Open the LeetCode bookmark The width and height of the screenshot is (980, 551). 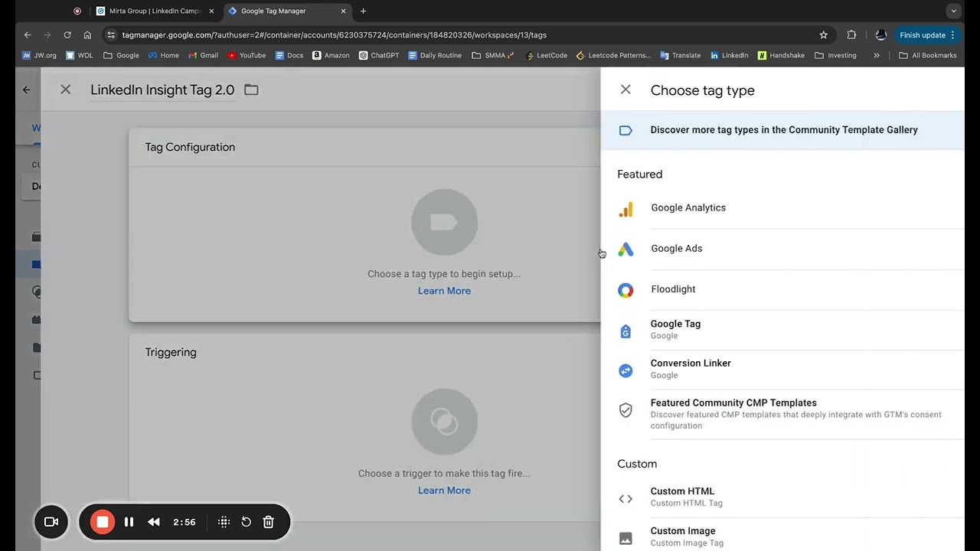point(546,56)
